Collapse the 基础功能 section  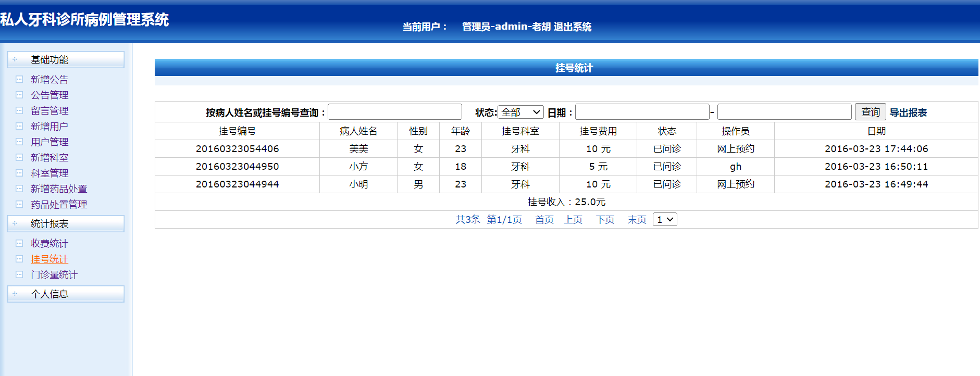[66, 59]
